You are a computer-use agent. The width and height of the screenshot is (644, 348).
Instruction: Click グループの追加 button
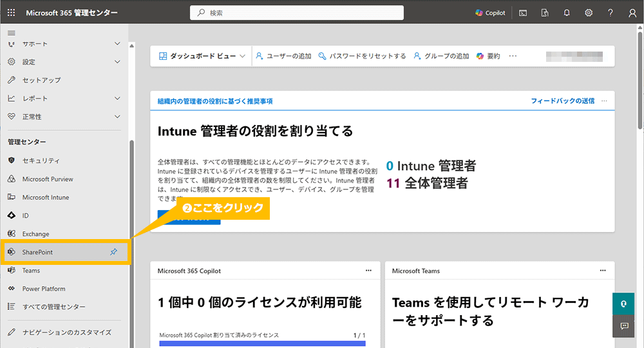tap(441, 56)
